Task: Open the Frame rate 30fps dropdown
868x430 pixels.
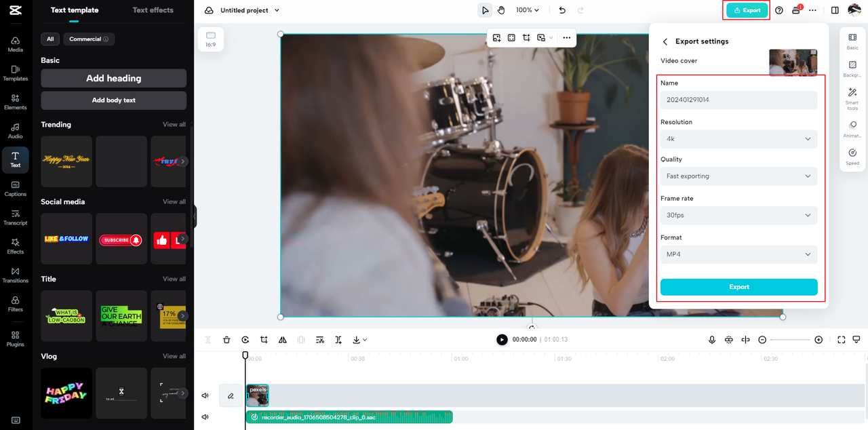Action: (738, 215)
